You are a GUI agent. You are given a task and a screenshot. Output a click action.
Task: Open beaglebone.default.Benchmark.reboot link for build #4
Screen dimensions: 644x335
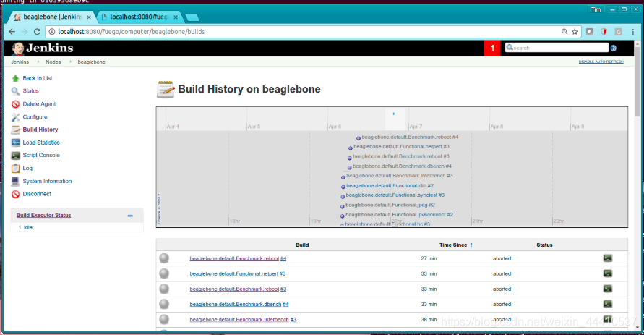(234, 258)
